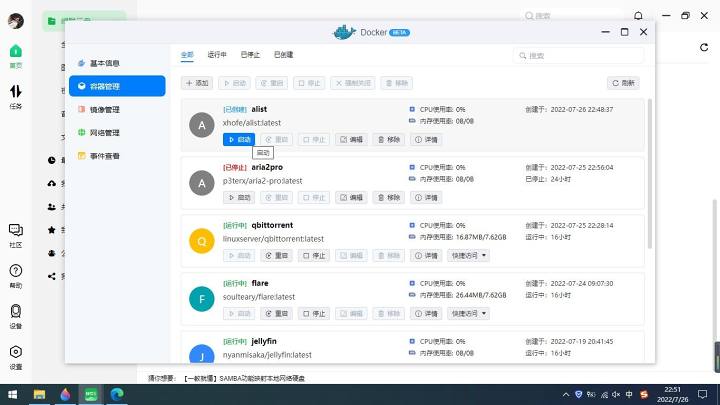
Task: Click the notification bell in the background window
Action: pos(638,16)
